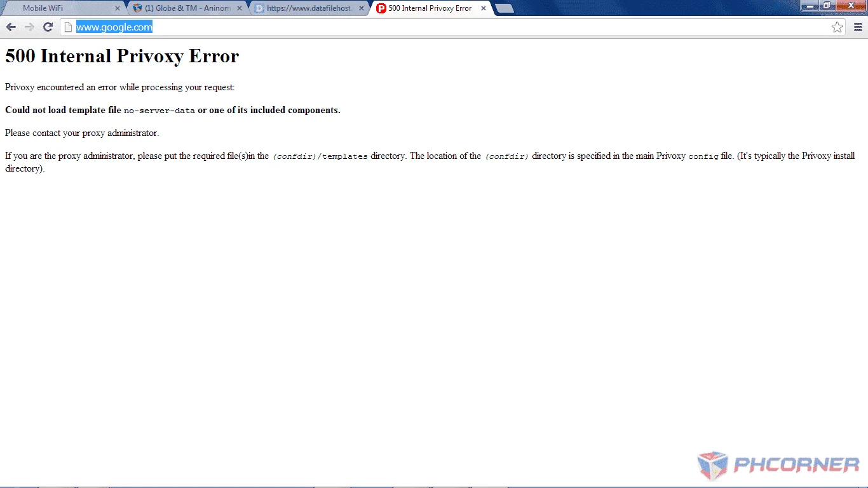Close the Chrome window
Image resolution: width=868 pixels, height=488 pixels.
pyautogui.click(x=850, y=6)
